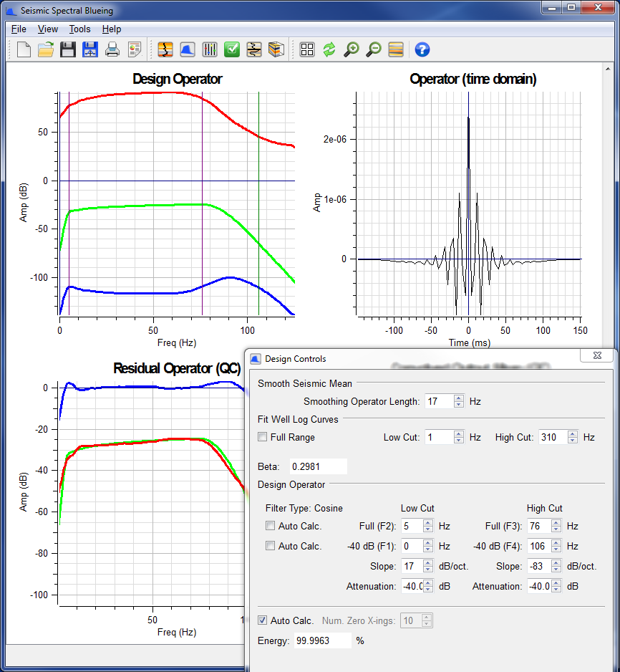Image resolution: width=620 pixels, height=672 pixels.
Task: Click the Energy 99.9963 value field
Action: coord(322,640)
